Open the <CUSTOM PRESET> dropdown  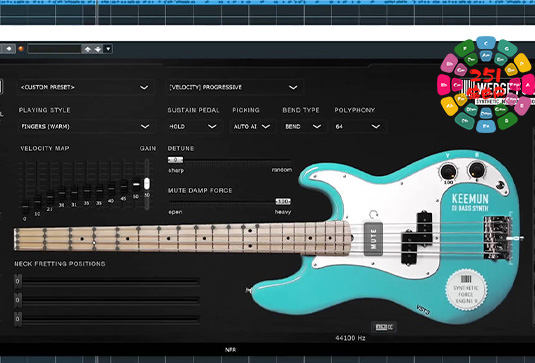click(85, 87)
